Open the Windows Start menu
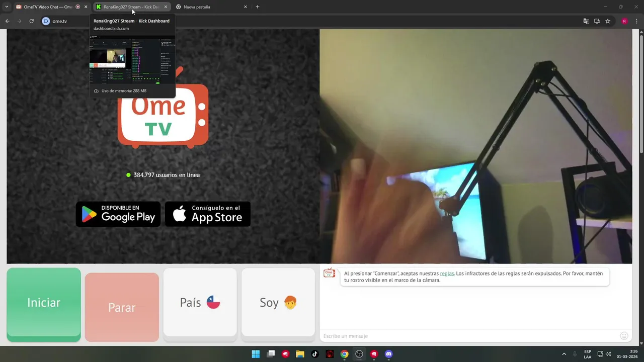 tap(256, 354)
